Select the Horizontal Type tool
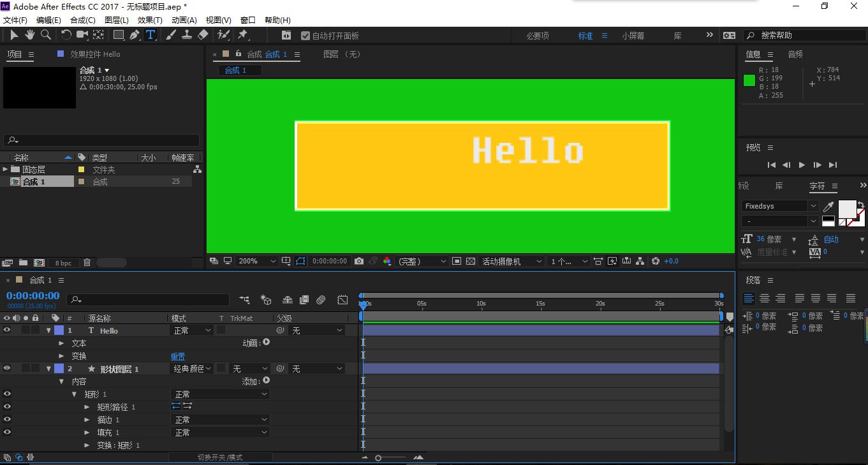Image resolution: width=868 pixels, height=465 pixels. 151,35
